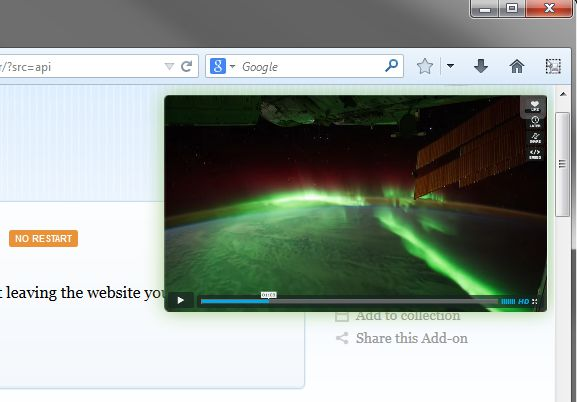Open the search engine selector dropdown
This screenshot has width=577, height=402.
[232, 67]
